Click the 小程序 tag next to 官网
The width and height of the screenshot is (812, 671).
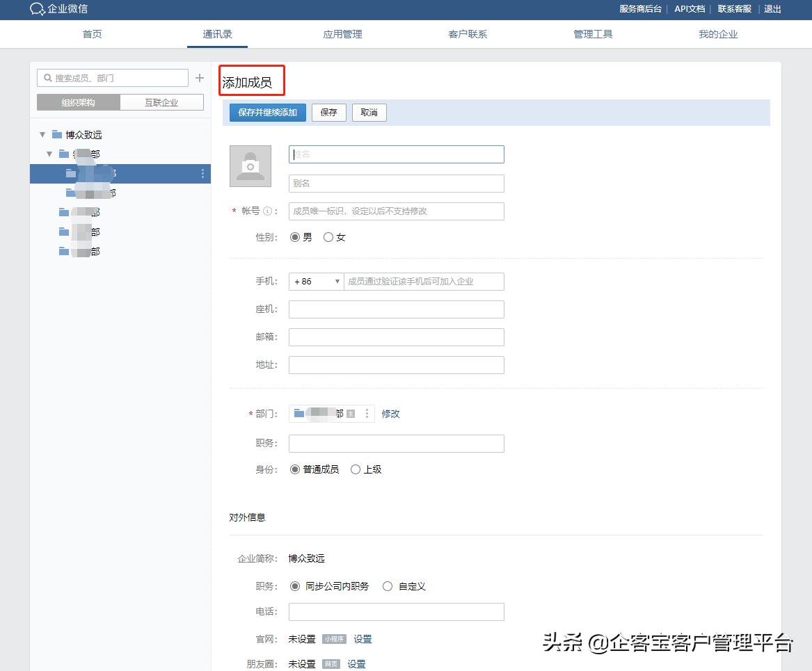click(x=334, y=638)
